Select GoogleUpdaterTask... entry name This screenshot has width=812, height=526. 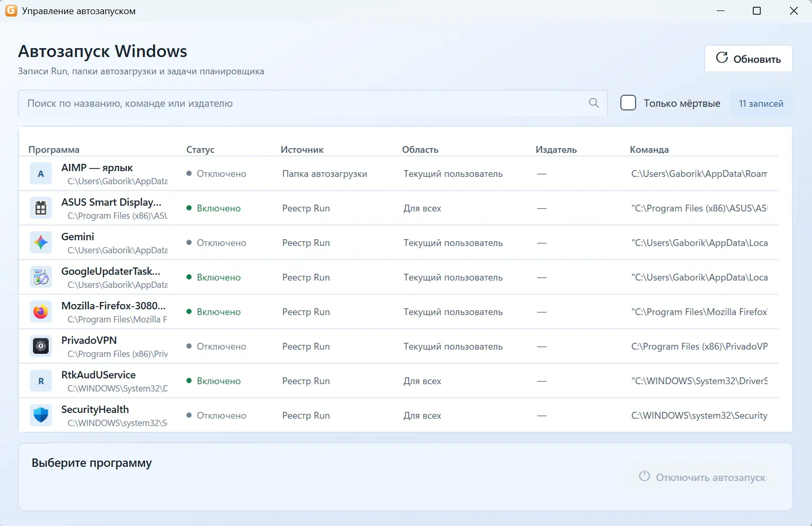(x=111, y=271)
